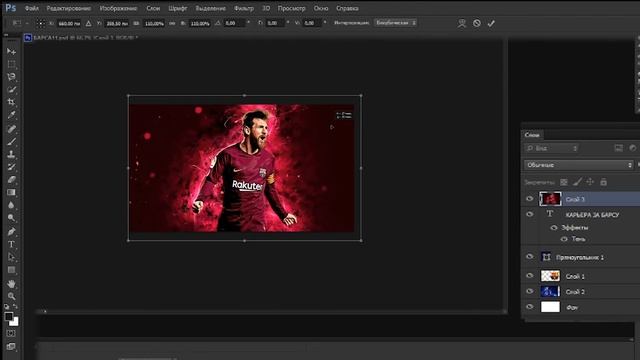Hide the КАРЬЕРА ЗА БАРСУ text layer
Screen dimensions: 640x360
[x=530, y=214]
